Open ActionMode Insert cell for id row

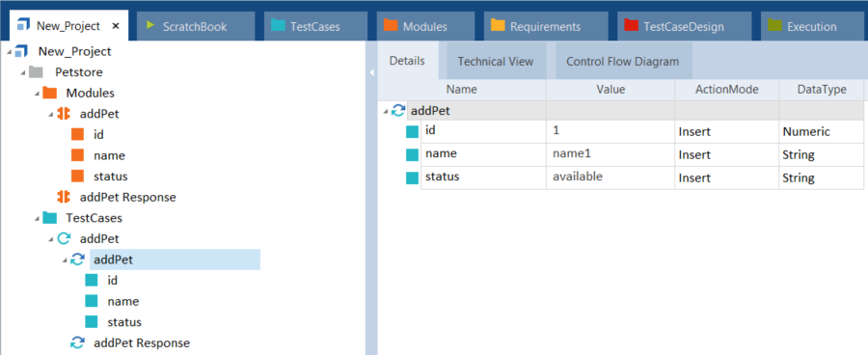coord(726,132)
